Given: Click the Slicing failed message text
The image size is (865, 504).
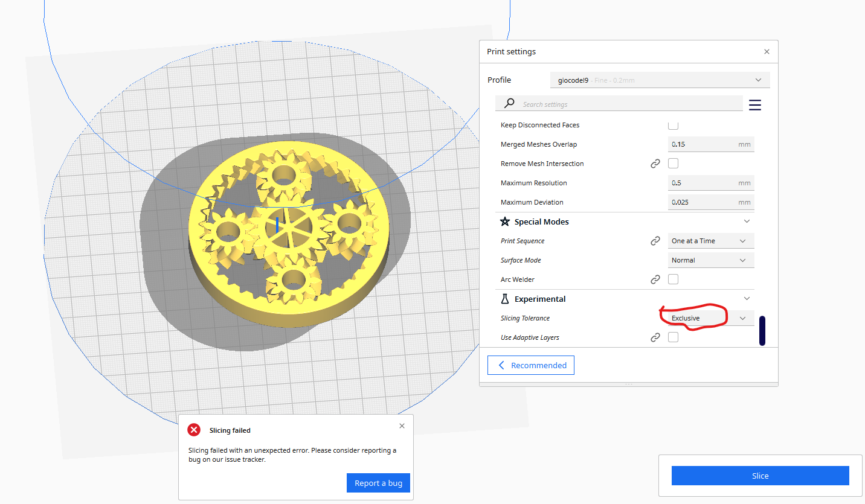Looking at the screenshot, I should (292, 455).
